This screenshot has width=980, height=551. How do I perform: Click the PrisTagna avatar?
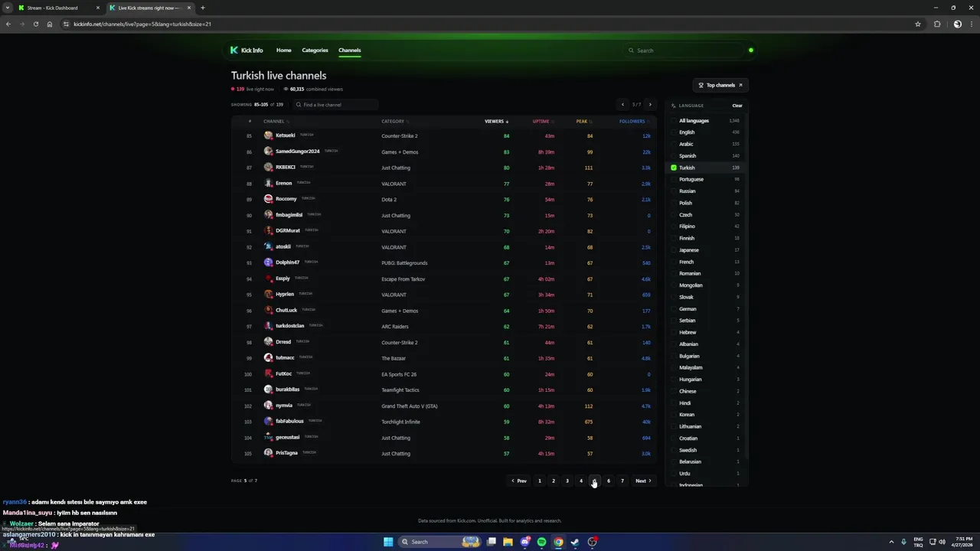pos(268,453)
